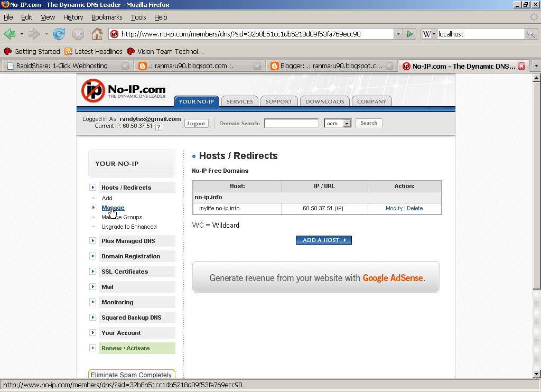Viewport: 541px width, 392px height.
Task: Select the SERVICES site tab
Action: point(240,101)
